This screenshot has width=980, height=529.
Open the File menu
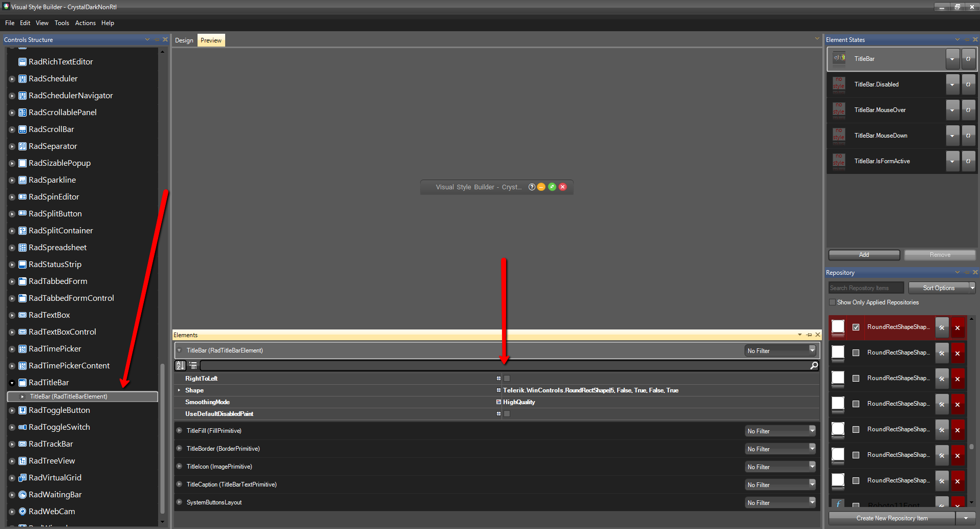pos(10,23)
